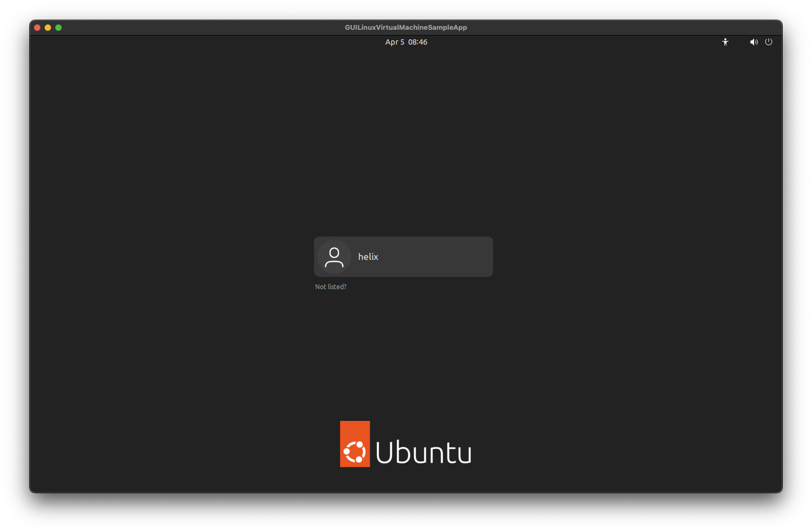Open the power menu icon
This screenshot has width=812, height=532.
click(x=768, y=42)
